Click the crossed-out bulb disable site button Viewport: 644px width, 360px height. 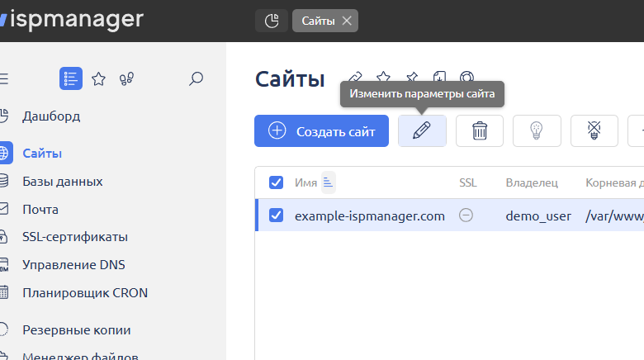594,130
